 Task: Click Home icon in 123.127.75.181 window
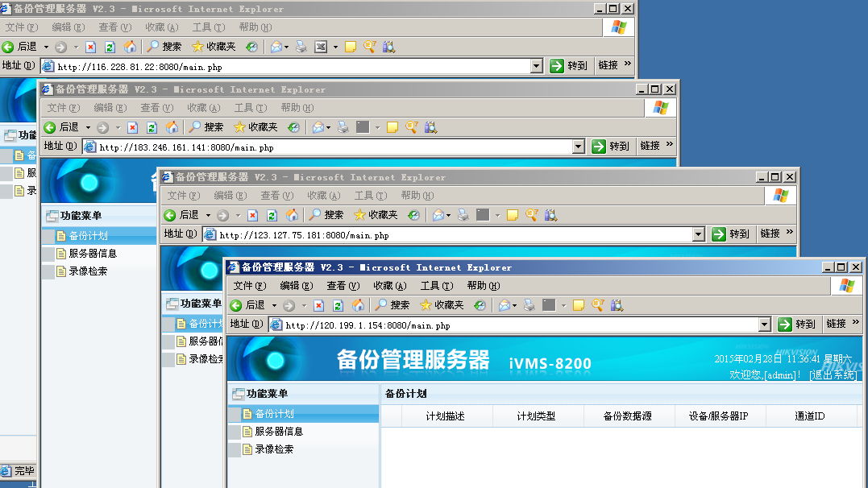293,215
